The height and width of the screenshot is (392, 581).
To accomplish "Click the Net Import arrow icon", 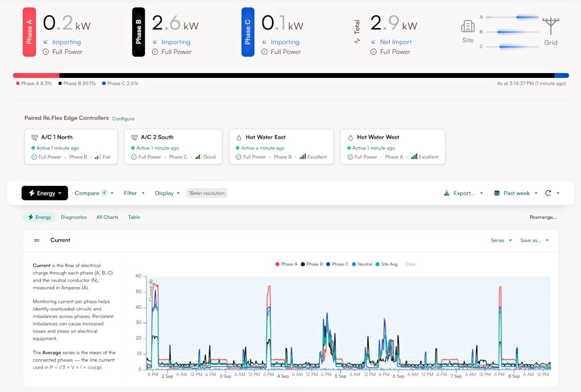I will pyautogui.click(x=374, y=42).
